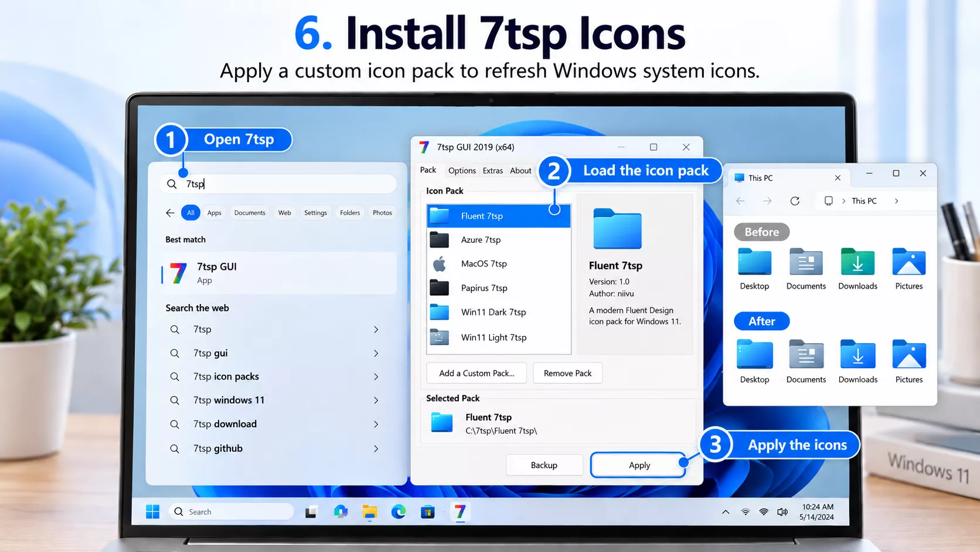Expand the '7tsp github' suggestion arrow
Image resolution: width=980 pixels, height=552 pixels.
[x=376, y=449]
